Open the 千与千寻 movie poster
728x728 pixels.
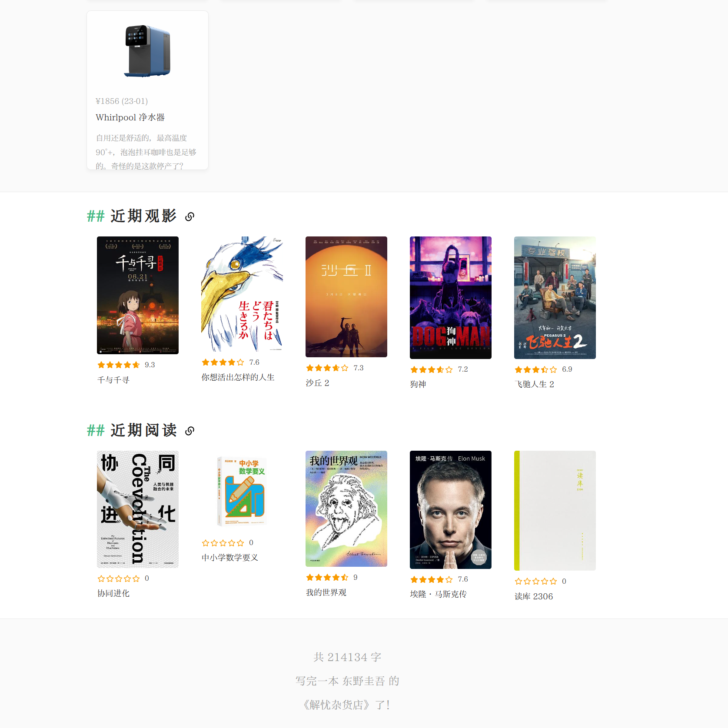point(138,295)
